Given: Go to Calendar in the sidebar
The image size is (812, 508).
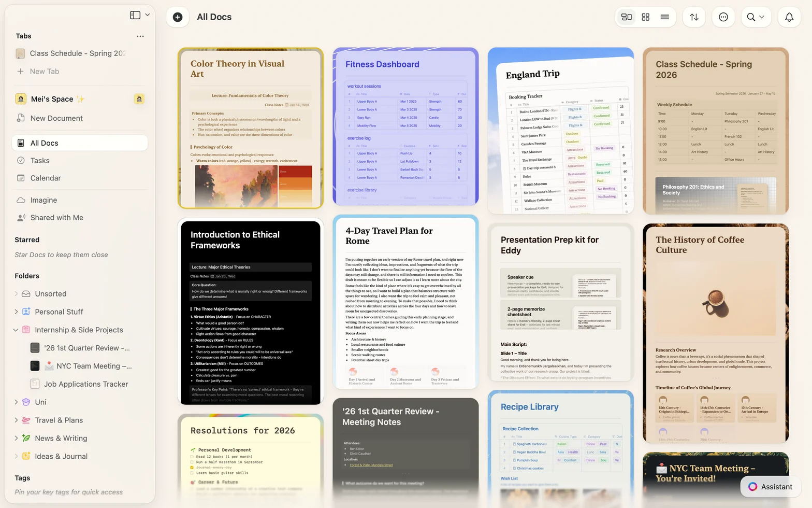Looking at the screenshot, I should 46,178.
